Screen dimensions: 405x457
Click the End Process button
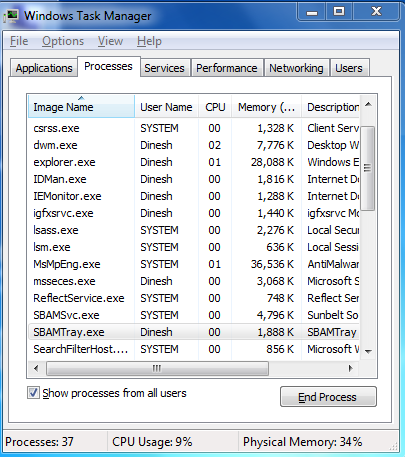[328, 397]
